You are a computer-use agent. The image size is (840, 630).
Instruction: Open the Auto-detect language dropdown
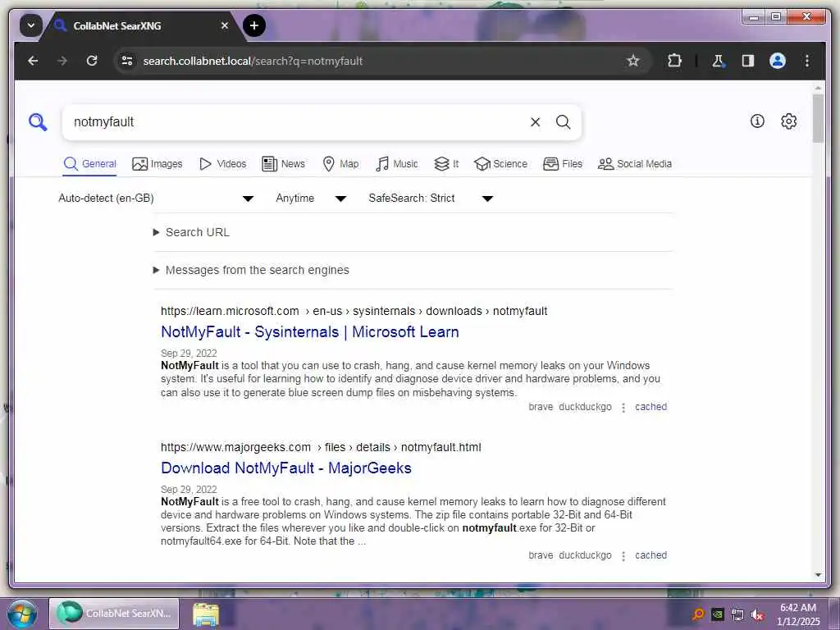coord(156,199)
